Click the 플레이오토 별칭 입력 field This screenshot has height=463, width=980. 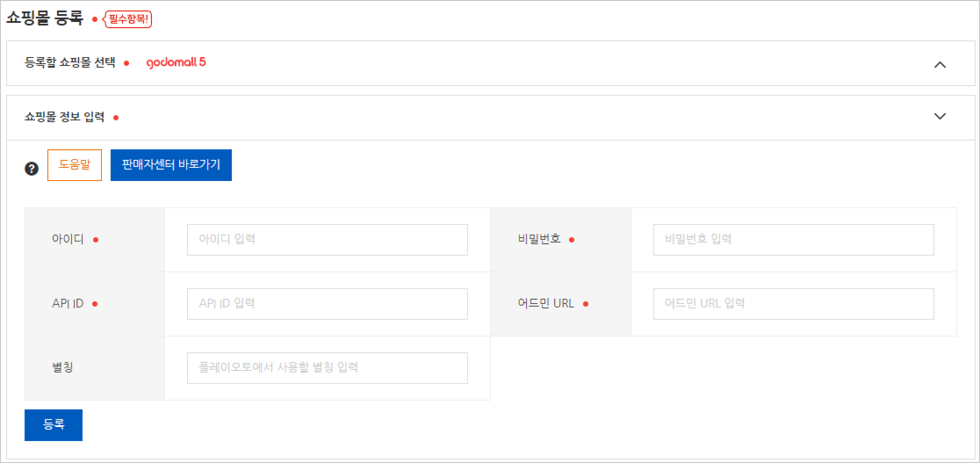(x=327, y=368)
